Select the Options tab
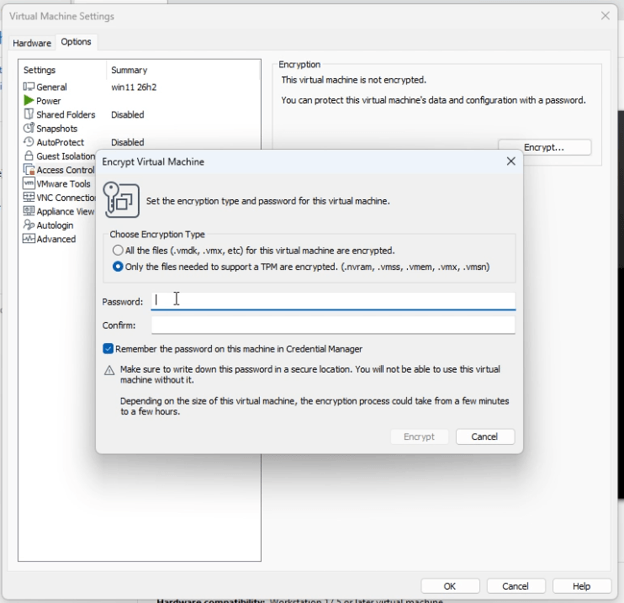The width and height of the screenshot is (624, 603). 76,42
